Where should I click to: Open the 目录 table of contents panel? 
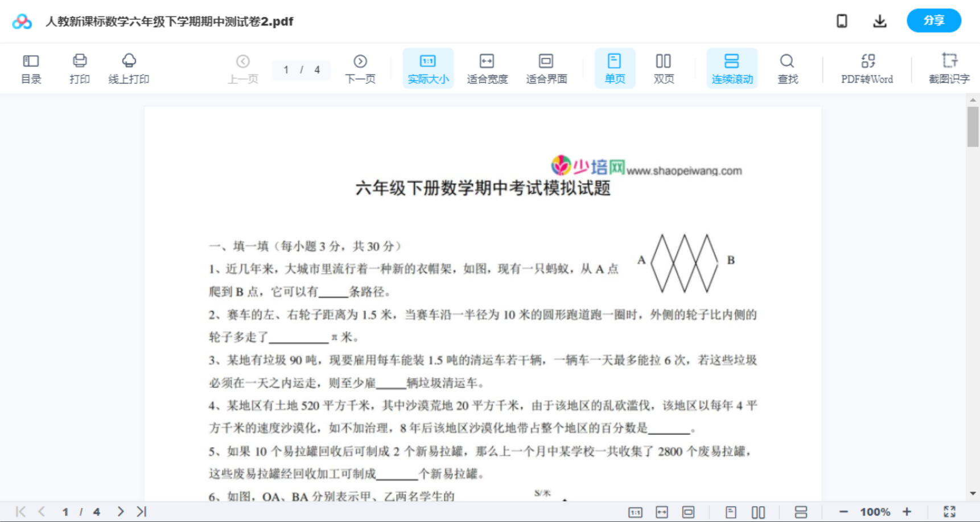click(x=31, y=67)
